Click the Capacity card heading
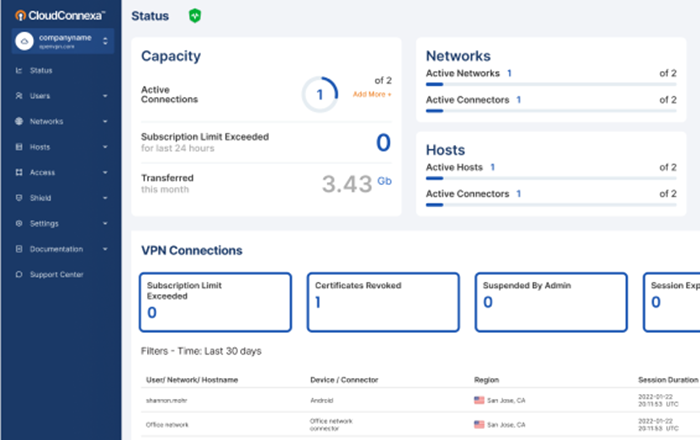Screen dimensions: 700x440 click(x=171, y=56)
